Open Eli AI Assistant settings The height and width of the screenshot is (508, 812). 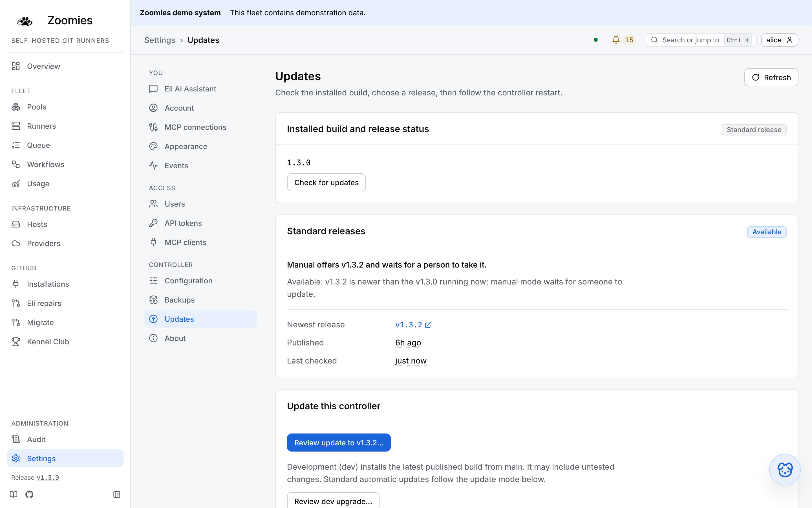click(201, 89)
